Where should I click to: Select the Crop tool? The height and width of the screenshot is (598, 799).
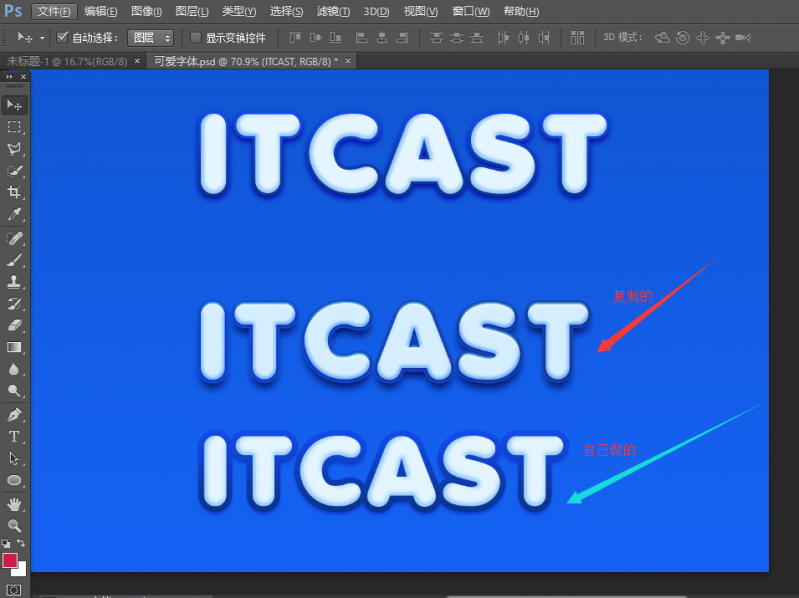pos(14,193)
